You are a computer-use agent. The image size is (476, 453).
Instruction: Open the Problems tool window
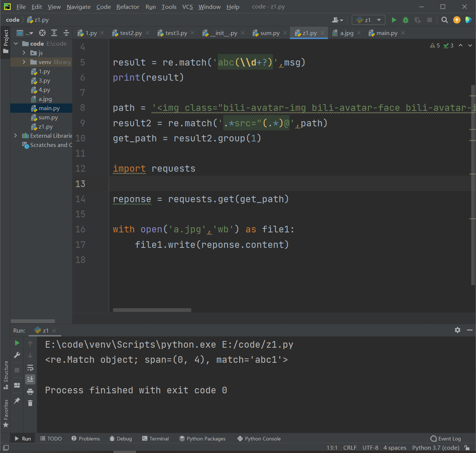pos(85,439)
